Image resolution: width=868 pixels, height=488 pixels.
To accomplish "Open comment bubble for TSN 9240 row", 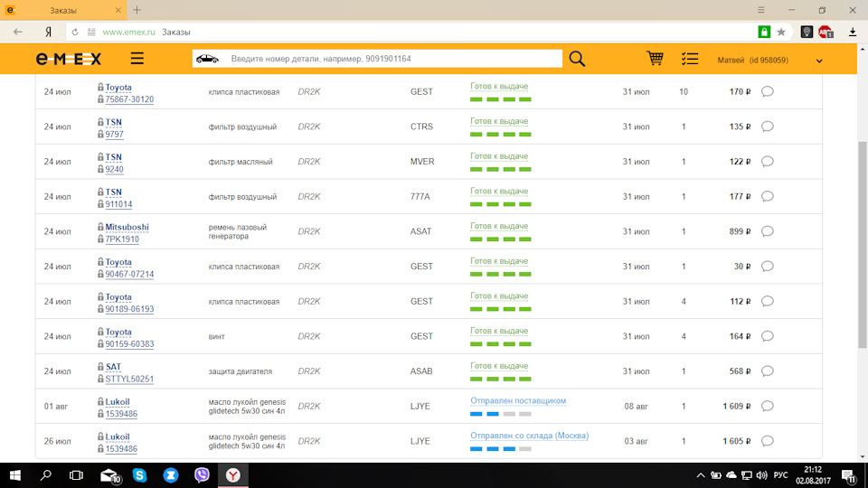I will tap(768, 162).
